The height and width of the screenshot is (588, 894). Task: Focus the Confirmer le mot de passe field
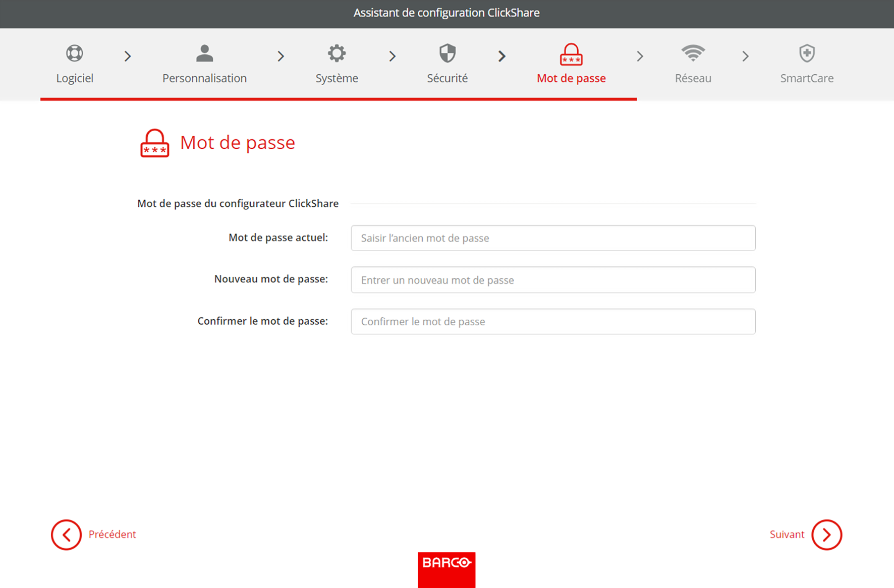pos(553,322)
